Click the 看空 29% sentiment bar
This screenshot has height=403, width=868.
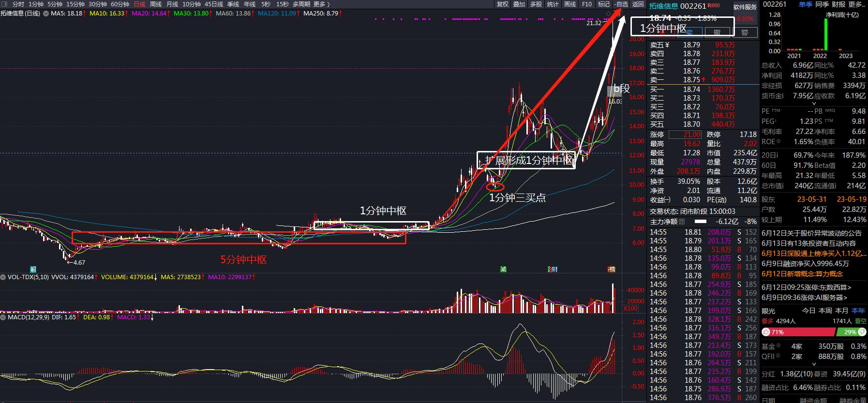tap(852, 332)
